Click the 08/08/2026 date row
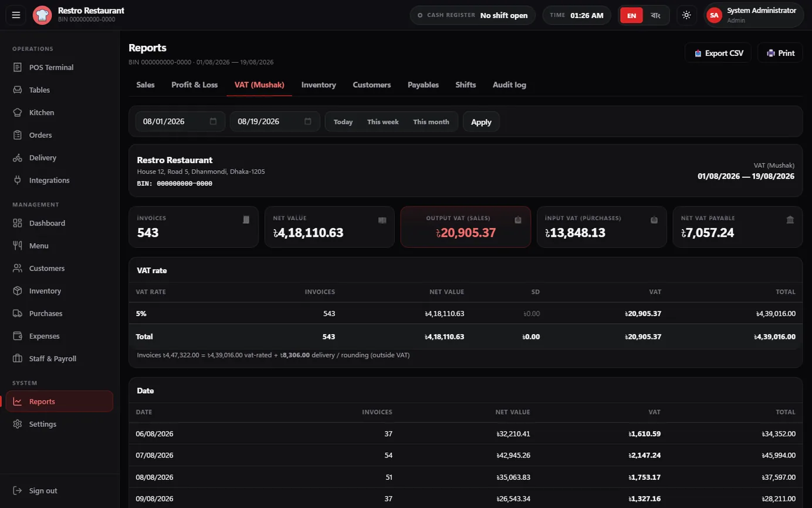The height and width of the screenshot is (508, 812). (x=466, y=477)
